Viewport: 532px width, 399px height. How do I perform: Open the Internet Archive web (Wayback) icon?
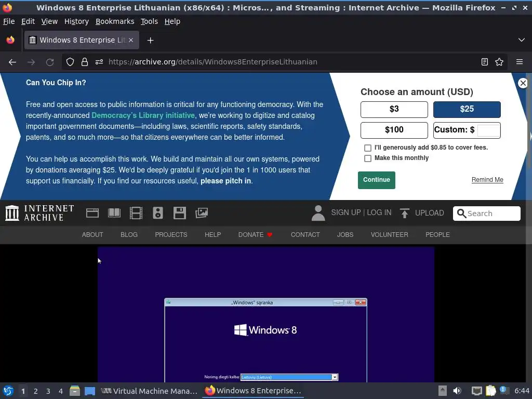point(92,213)
